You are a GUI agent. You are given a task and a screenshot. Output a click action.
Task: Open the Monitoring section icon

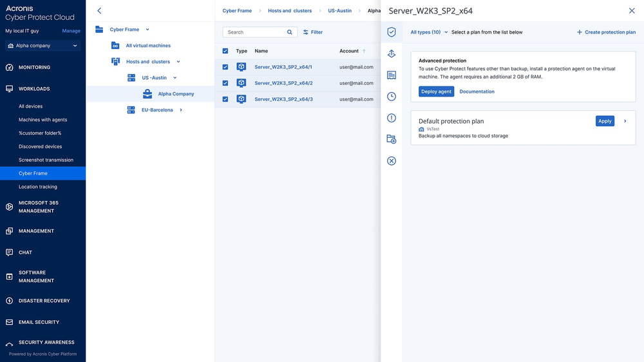point(10,68)
